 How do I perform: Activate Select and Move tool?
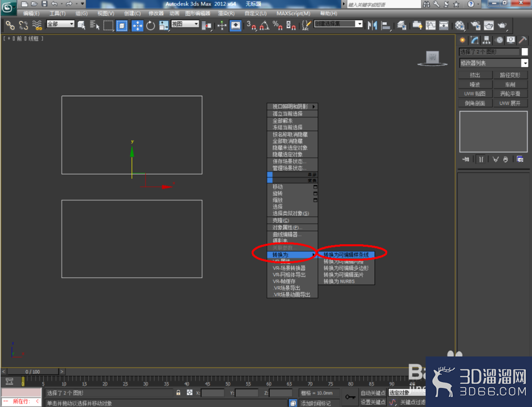[x=137, y=26]
